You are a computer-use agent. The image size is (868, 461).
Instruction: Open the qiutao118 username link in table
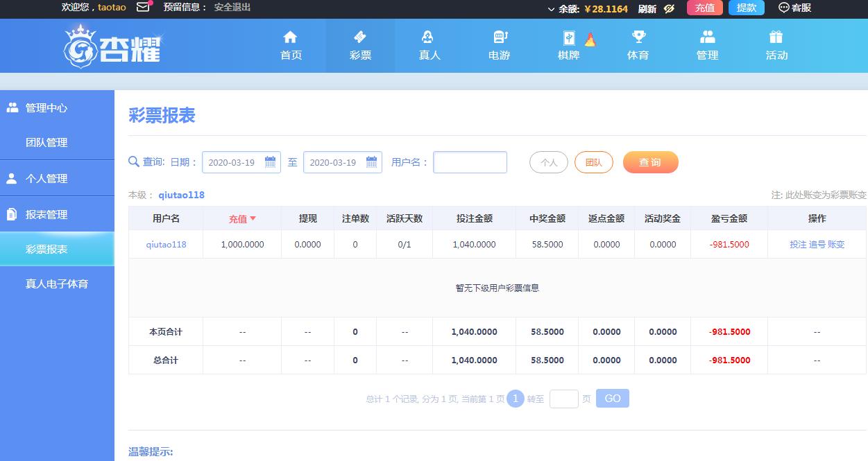(x=166, y=245)
